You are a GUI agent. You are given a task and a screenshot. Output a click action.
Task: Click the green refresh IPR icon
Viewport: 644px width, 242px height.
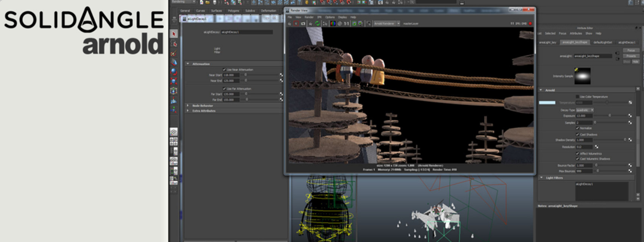317,23
